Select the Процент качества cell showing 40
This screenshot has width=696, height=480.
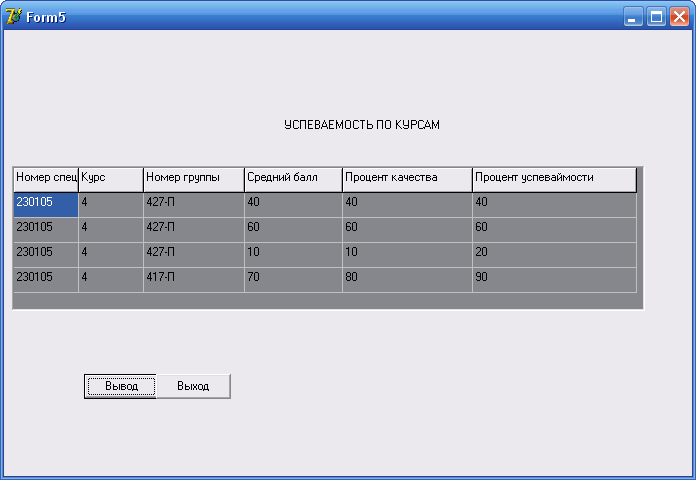pyautogui.click(x=407, y=205)
